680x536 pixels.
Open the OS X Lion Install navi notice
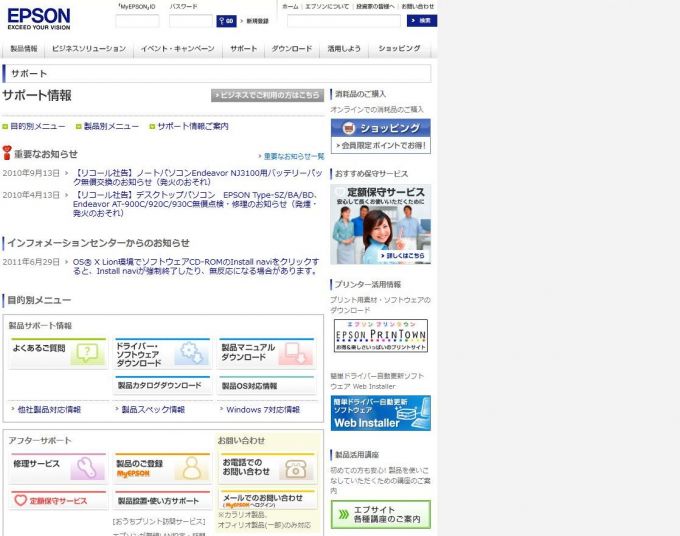pos(196,266)
